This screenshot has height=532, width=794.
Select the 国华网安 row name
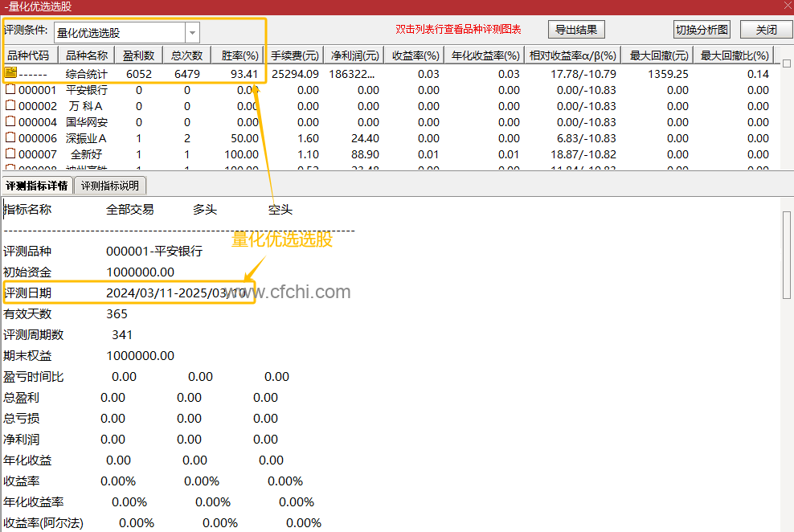click(x=87, y=122)
